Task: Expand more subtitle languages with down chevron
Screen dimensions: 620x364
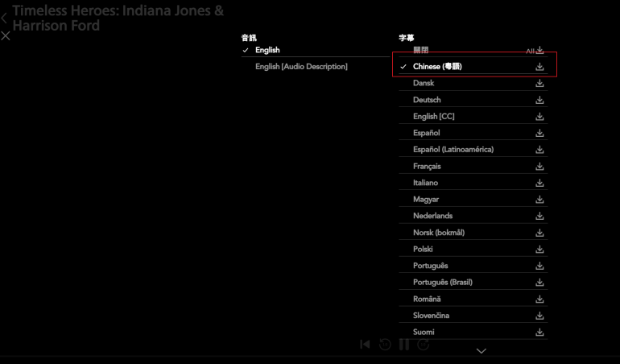Action: (482, 351)
